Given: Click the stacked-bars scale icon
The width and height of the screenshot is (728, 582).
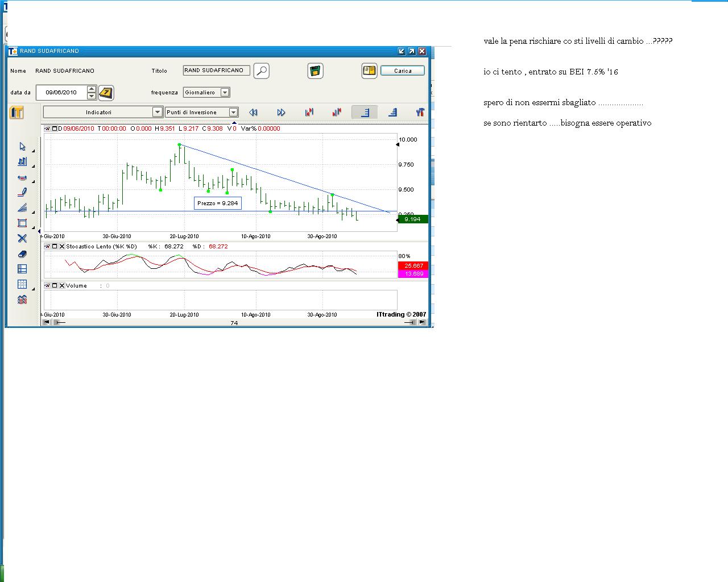Looking at the screenshot, I should coord(392,112).
